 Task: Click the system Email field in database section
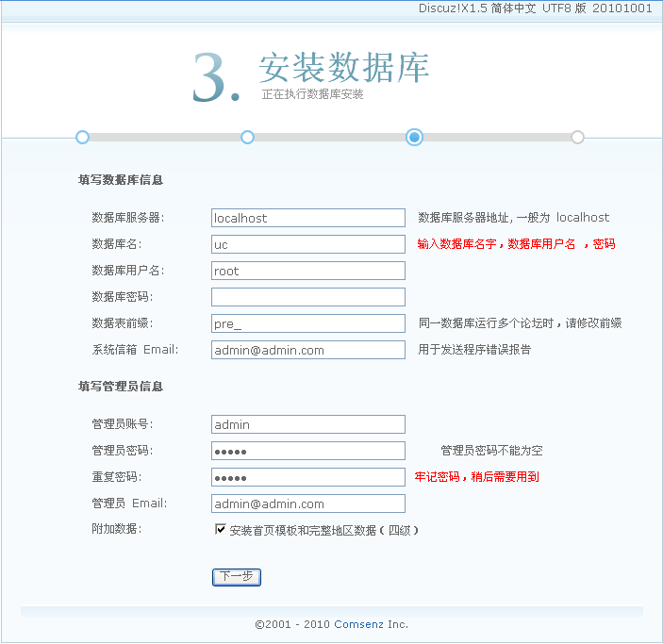[x=307, y=350]
